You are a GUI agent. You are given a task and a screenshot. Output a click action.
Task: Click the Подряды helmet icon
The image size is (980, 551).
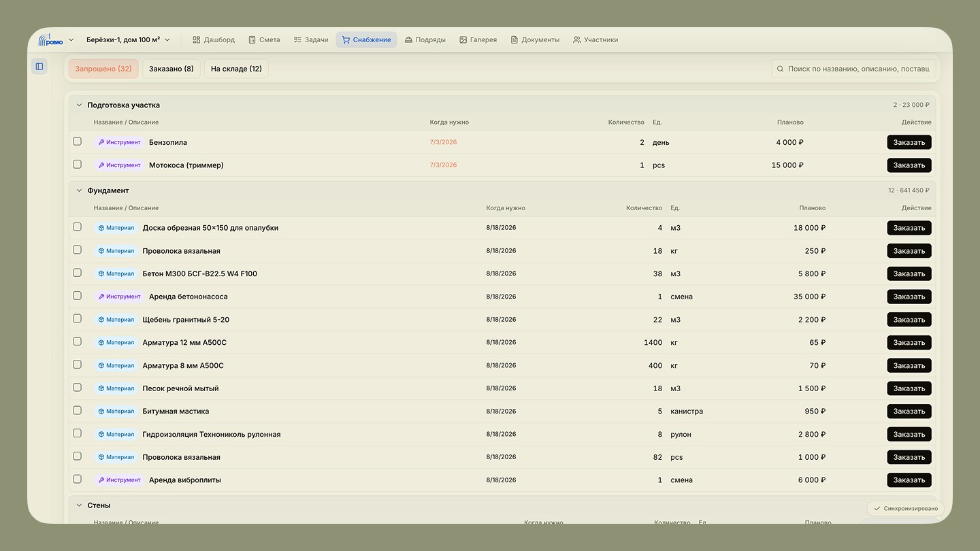pos(408,40)
